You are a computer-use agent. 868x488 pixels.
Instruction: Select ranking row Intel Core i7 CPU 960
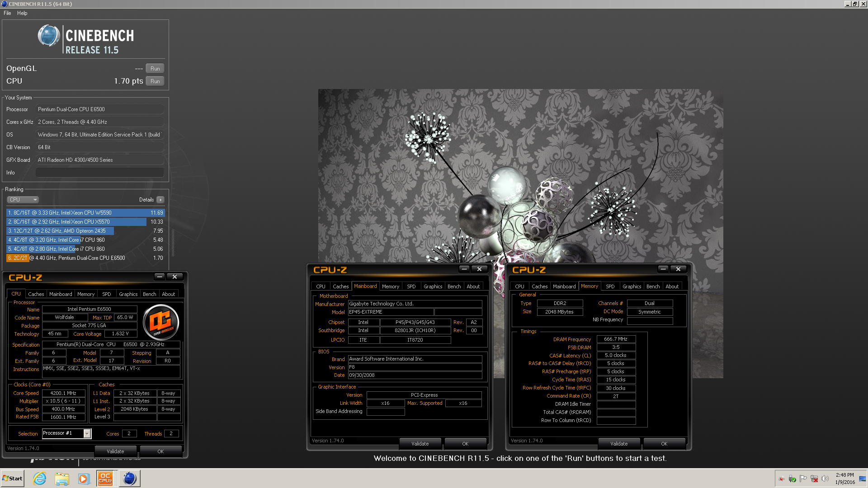(x=85, y=240)
